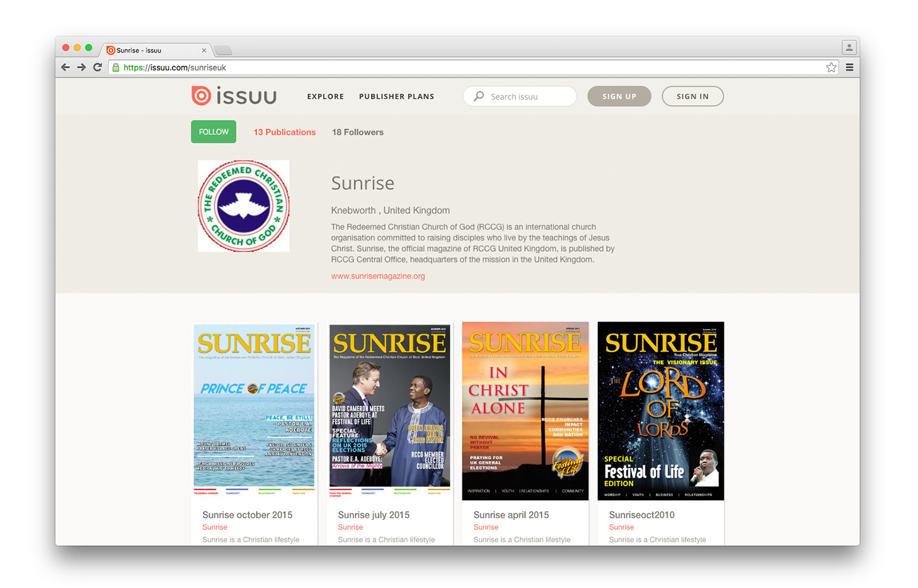The image size is (918, 588).
Task: Open Sunrise october 2015 title
Action: pyautogui.click(x=247, y=515)
